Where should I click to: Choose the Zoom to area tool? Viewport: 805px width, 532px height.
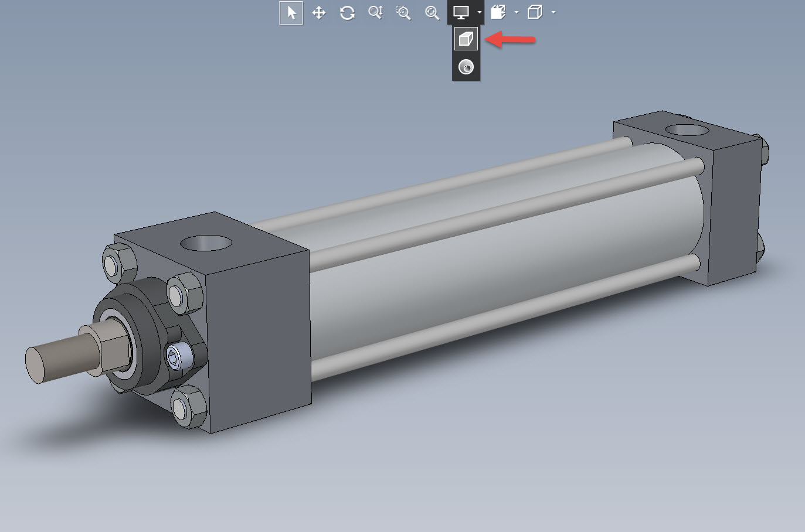tap(403, 13)
